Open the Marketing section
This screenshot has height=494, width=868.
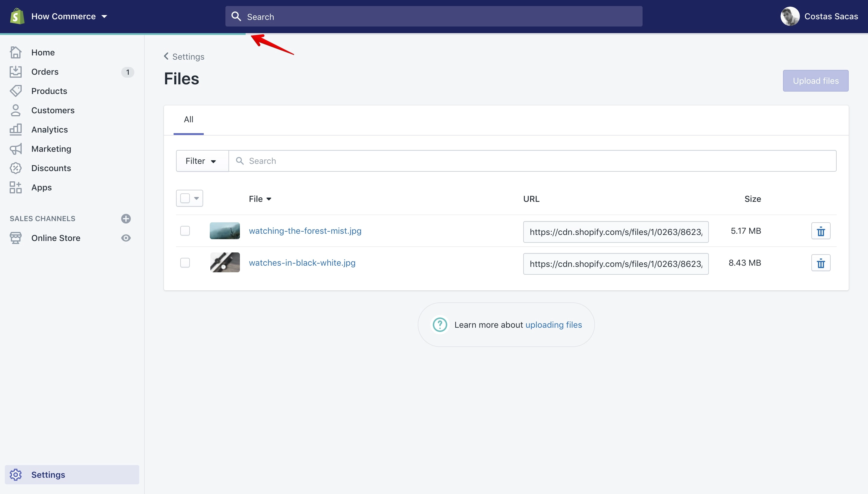51,149
